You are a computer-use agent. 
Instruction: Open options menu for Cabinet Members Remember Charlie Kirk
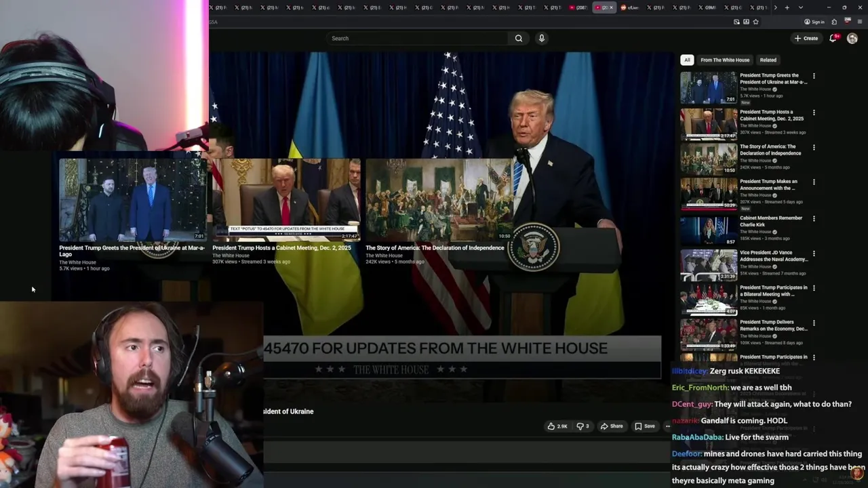pos(814,219)
